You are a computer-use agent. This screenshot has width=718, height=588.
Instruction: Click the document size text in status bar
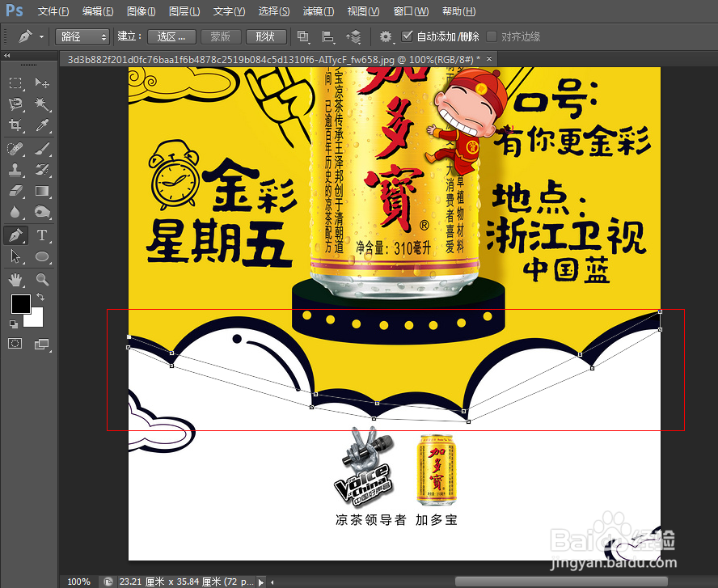[186, 582]
